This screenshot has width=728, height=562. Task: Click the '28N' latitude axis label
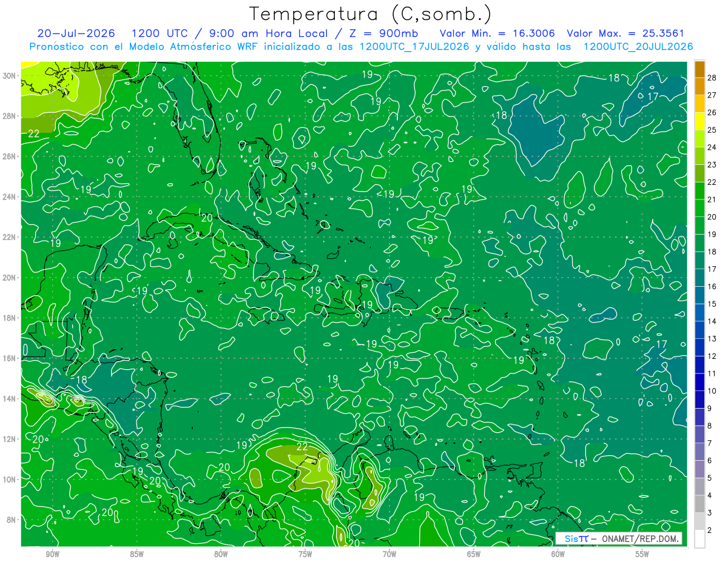tap(10, 116)
